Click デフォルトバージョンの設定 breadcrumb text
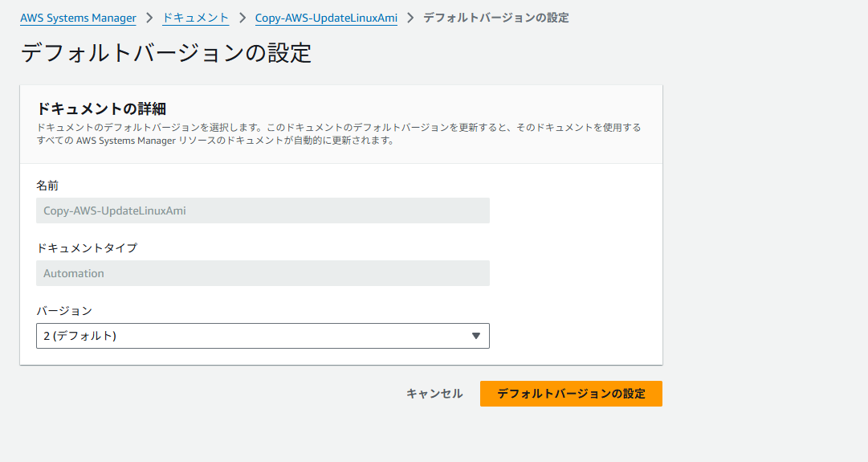Screen dimensions: 868x462 (496, 18)
